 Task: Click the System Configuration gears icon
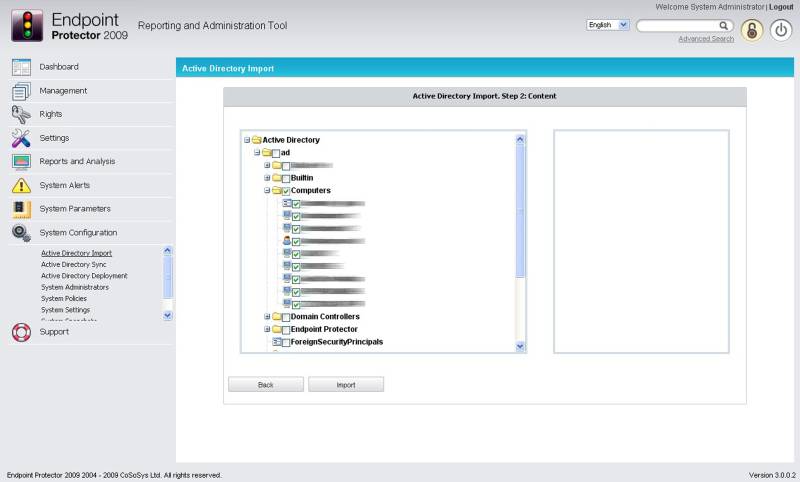(x=21, y=233)
